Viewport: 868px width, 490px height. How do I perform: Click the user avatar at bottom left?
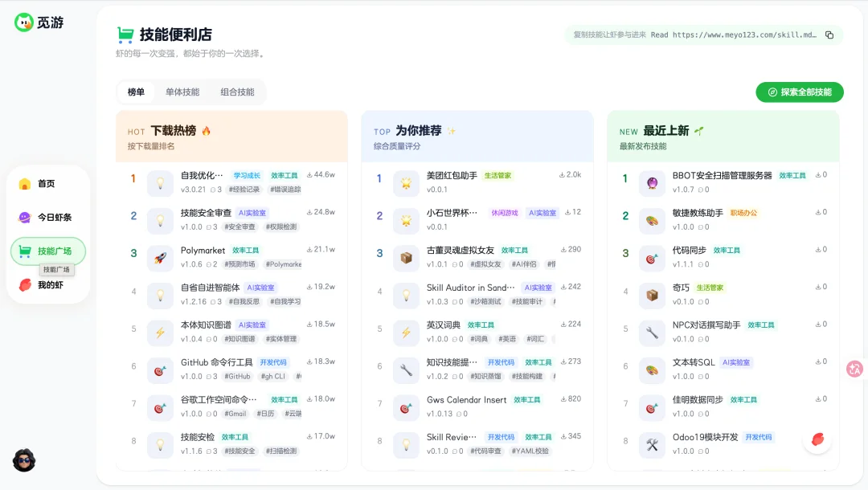(24, 460)
